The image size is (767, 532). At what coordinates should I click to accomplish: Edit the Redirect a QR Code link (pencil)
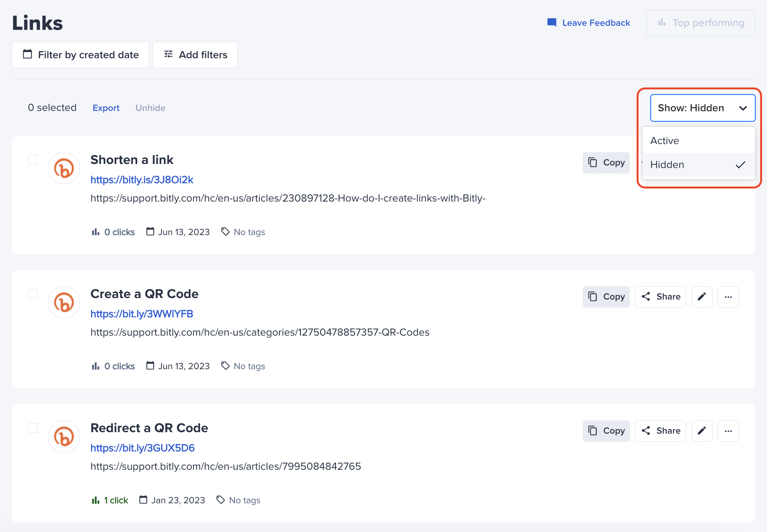coord(702,431)
